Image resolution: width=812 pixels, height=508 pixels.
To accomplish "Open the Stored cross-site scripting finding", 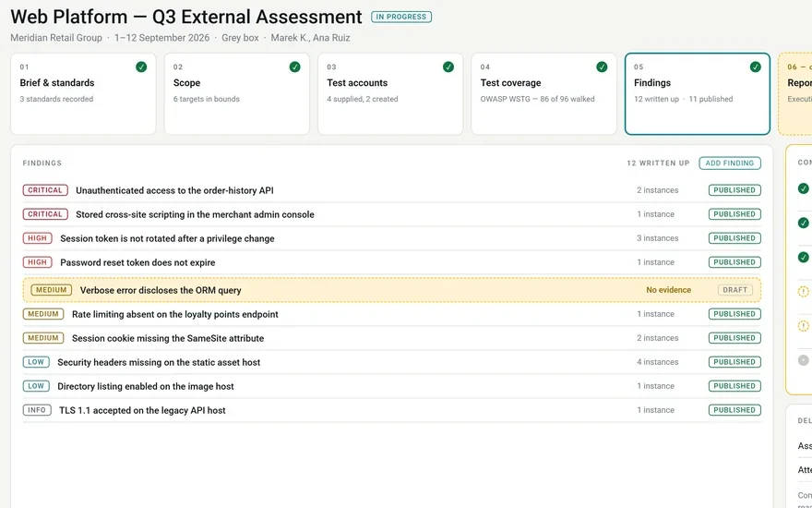I will 392,214.
